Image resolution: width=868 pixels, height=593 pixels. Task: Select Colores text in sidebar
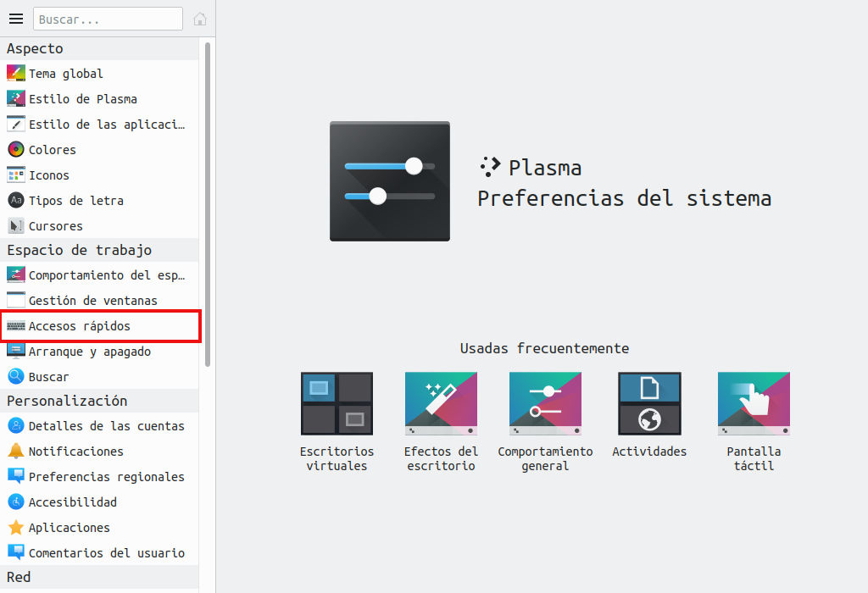pyautogui.click(x=52, y=150)
